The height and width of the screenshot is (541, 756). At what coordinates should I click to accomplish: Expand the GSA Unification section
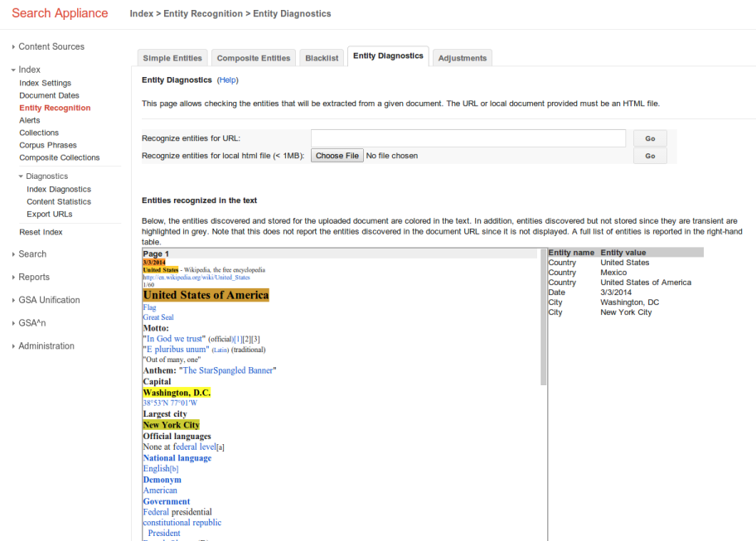49,300
